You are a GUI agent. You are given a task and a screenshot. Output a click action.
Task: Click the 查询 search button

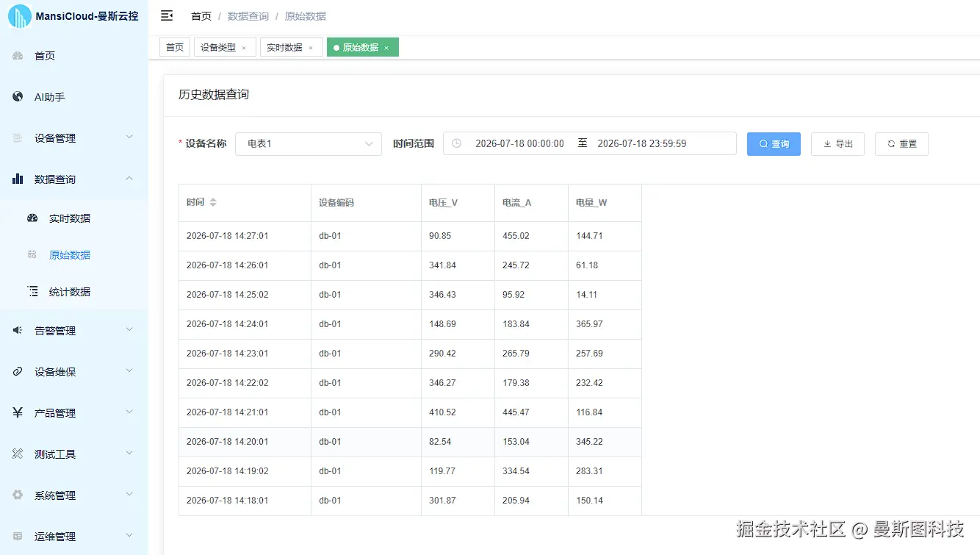774,143
